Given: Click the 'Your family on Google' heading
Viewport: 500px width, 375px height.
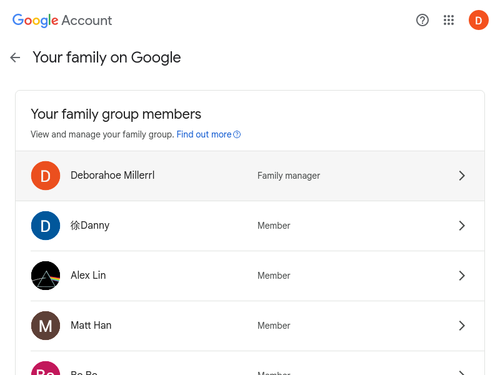Looking at the screenshot, I should point(107,58).
